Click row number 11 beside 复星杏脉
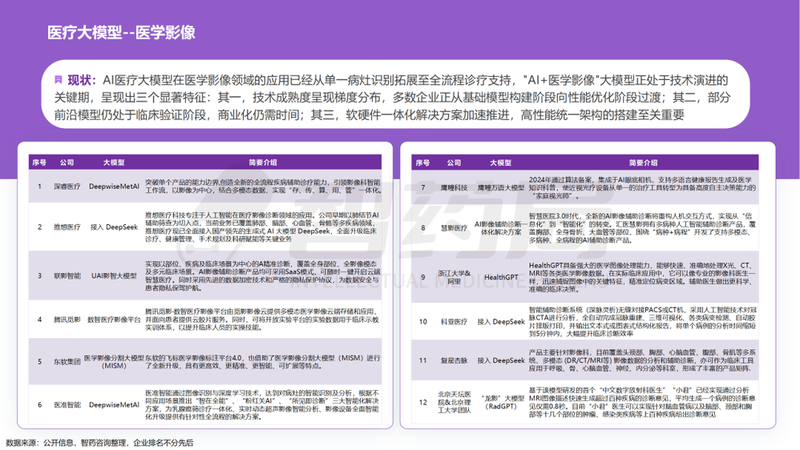The width and height of the screenshot is (800, 450). click(x=422, y=361)
